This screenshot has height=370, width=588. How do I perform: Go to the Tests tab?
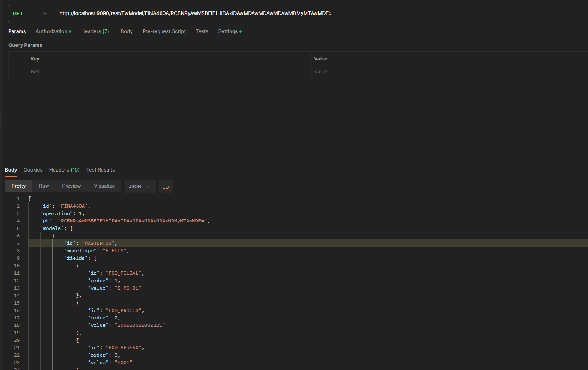pos(202,31)
